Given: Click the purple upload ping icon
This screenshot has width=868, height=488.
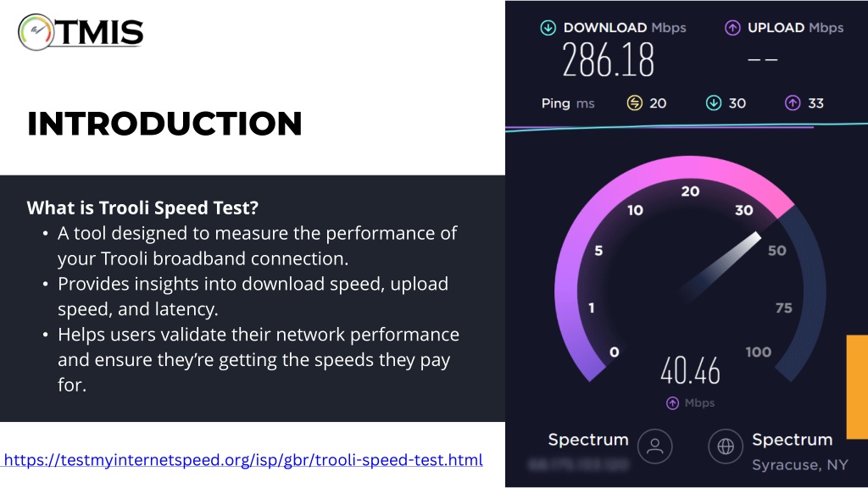Looking at the screenshot, I should click(793, 103).
